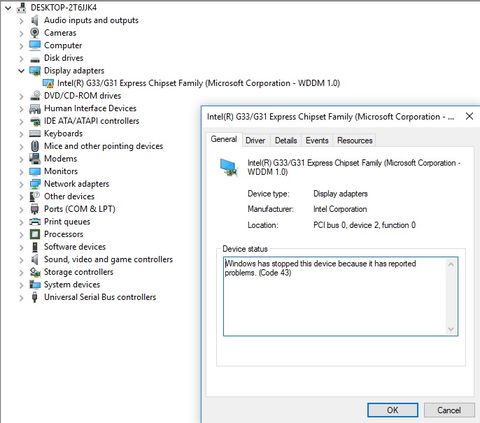Viewport: 480px width, 423px height.
Task: Collapse the DESKTOP-2T6JJK4 root node
Action: [x=8, y=8]
